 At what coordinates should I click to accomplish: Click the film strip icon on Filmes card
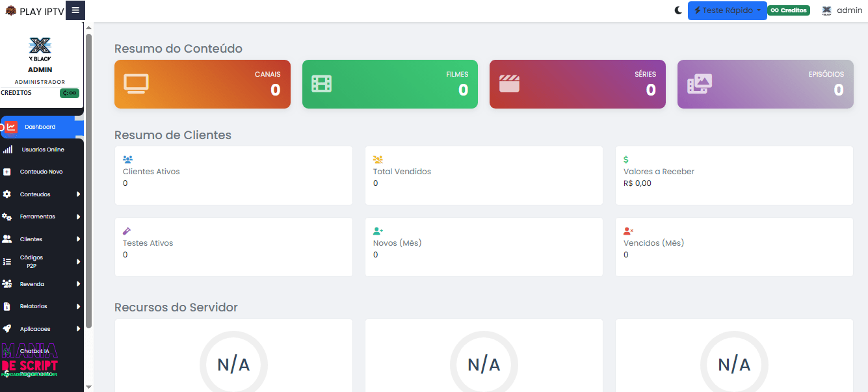tap(321, 84)
